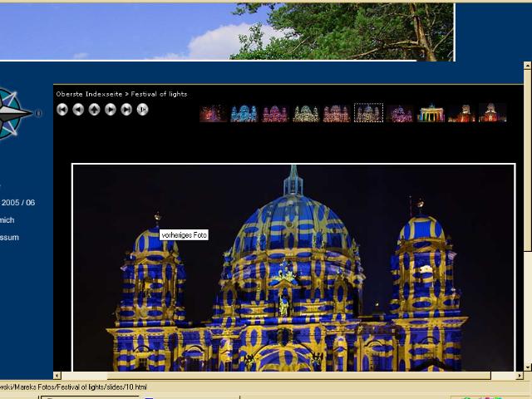Open the pink cathedral thumbnail after the cyan one

pos(275,113)
